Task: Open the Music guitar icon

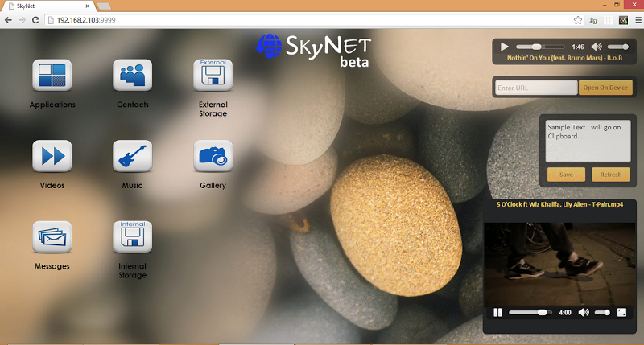Action: pos(132,156)
